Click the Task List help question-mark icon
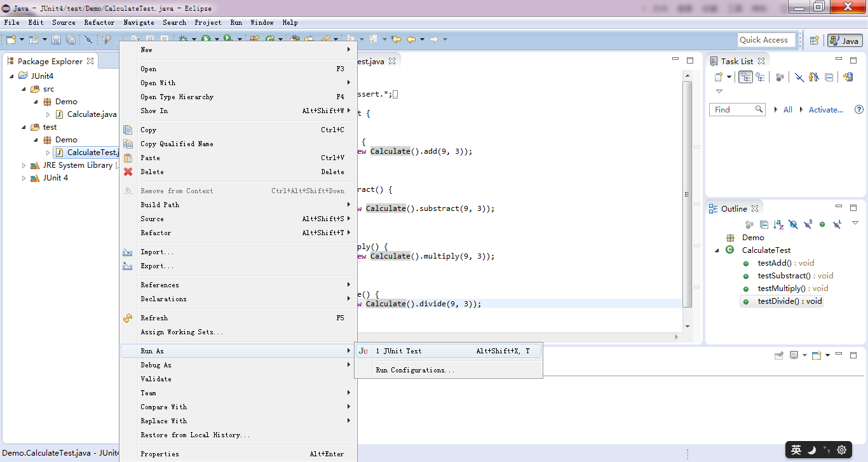Screen dimensions: 868x462 [x=859, y=109]
